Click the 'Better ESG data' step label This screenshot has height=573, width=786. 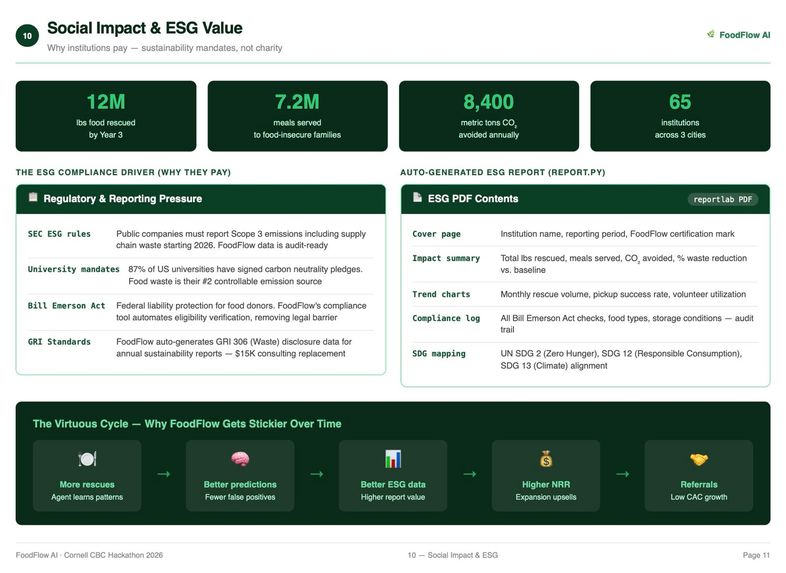[x=393, y=484]
